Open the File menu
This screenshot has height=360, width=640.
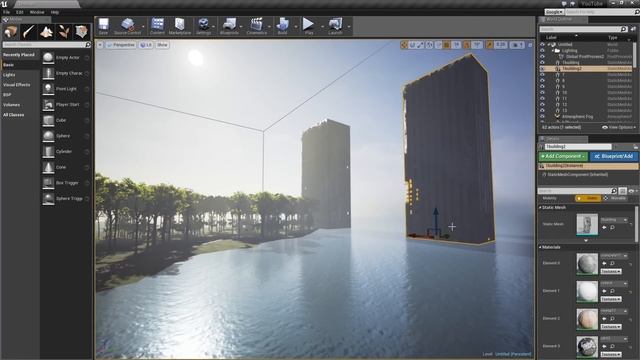[7, 12]
